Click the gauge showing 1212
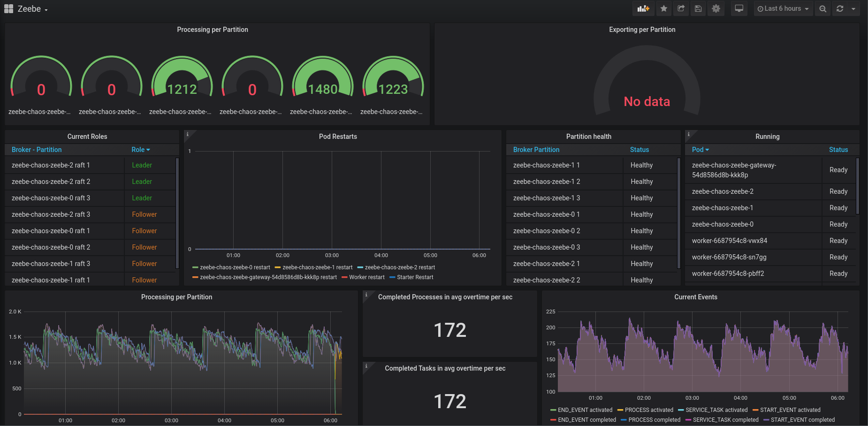This screenshot has height=426, width=868. tap(182, 76)
